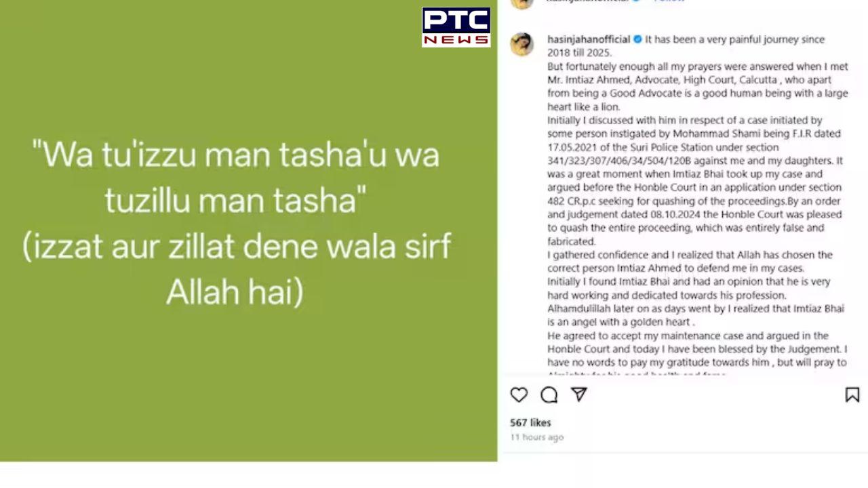Share the post using the paper plane icon
This screenshot has height=488, width=868.
click(578, 394)
